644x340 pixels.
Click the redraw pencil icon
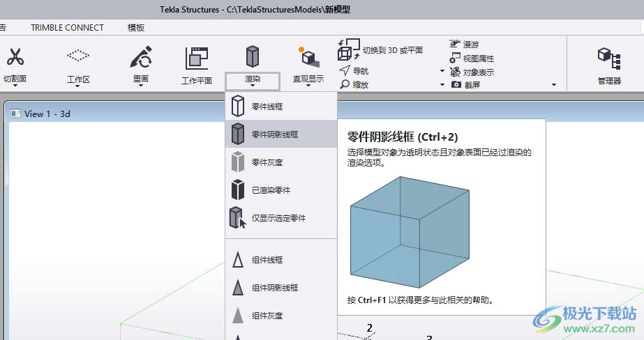[141, 57]
